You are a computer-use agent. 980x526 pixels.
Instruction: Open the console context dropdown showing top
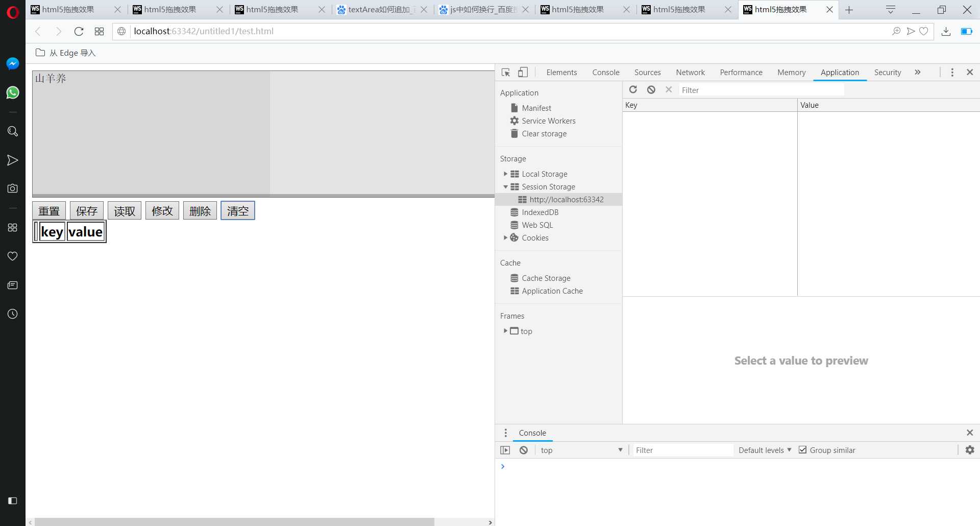[581, 450]
